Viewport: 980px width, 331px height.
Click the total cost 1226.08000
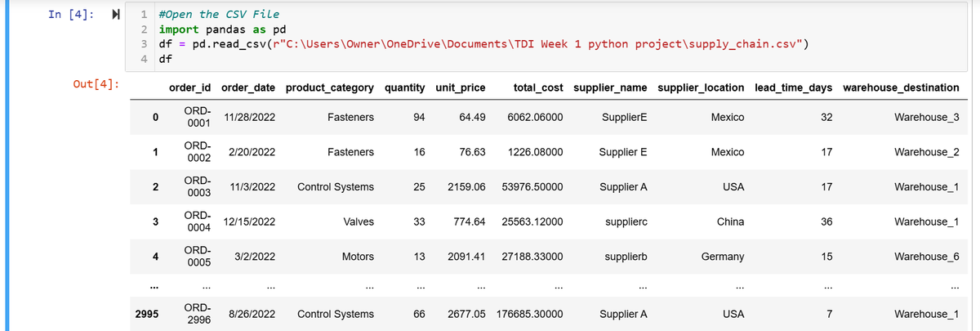click(536, 152)
